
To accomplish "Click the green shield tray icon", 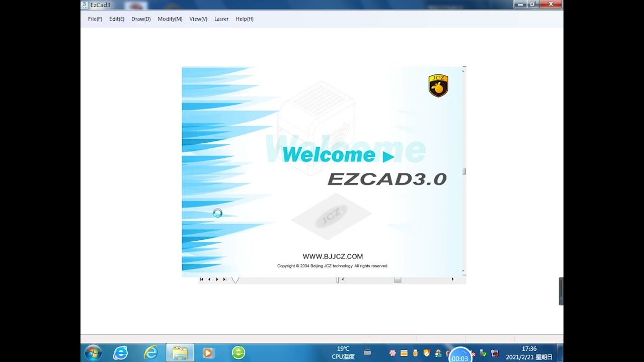I will [x=484, y=353].
